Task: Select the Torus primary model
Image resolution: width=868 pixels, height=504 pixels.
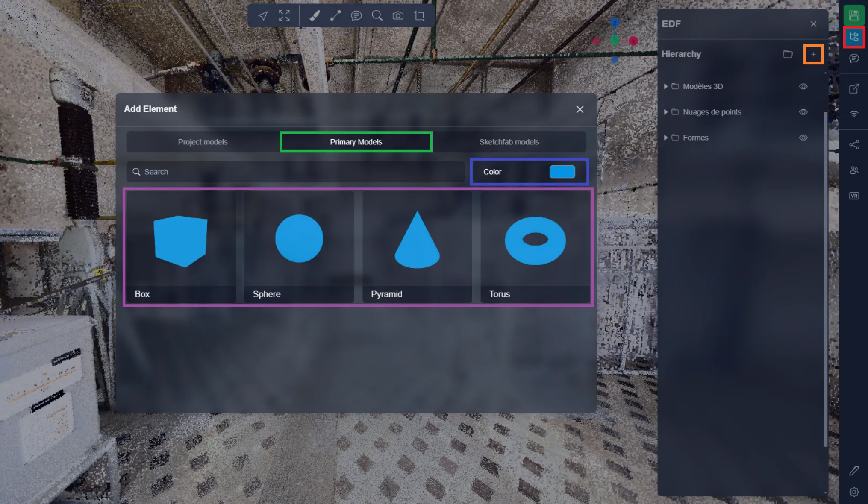Action: (535, 247)
